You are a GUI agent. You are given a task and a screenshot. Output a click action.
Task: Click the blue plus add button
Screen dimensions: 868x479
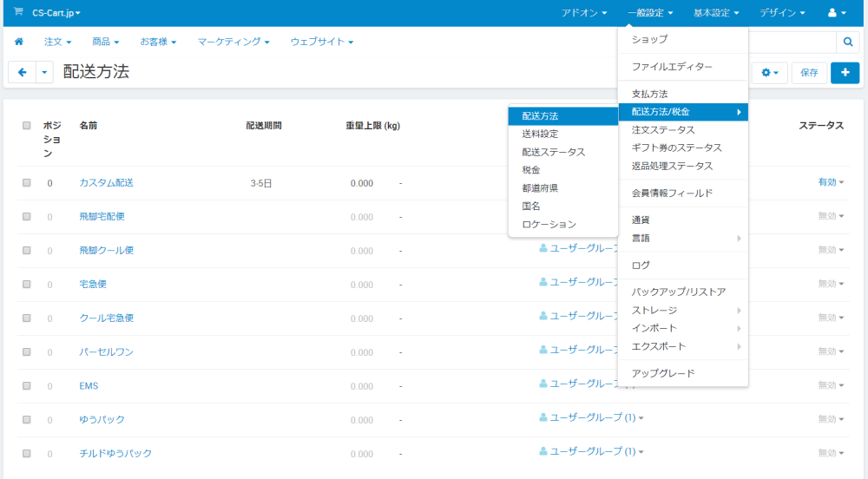tap(845, 73)
